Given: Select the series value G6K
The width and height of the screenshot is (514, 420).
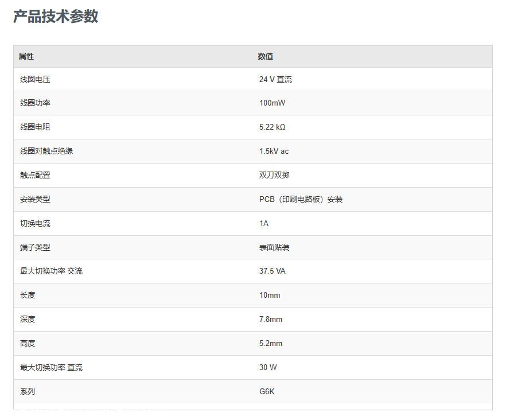Looking at the screenshot, I should tap(267, 391).
